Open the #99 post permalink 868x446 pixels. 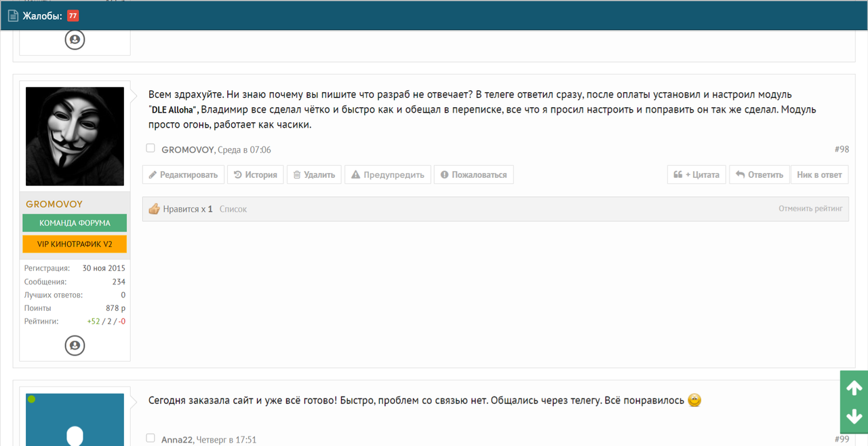tap(842, 439)
